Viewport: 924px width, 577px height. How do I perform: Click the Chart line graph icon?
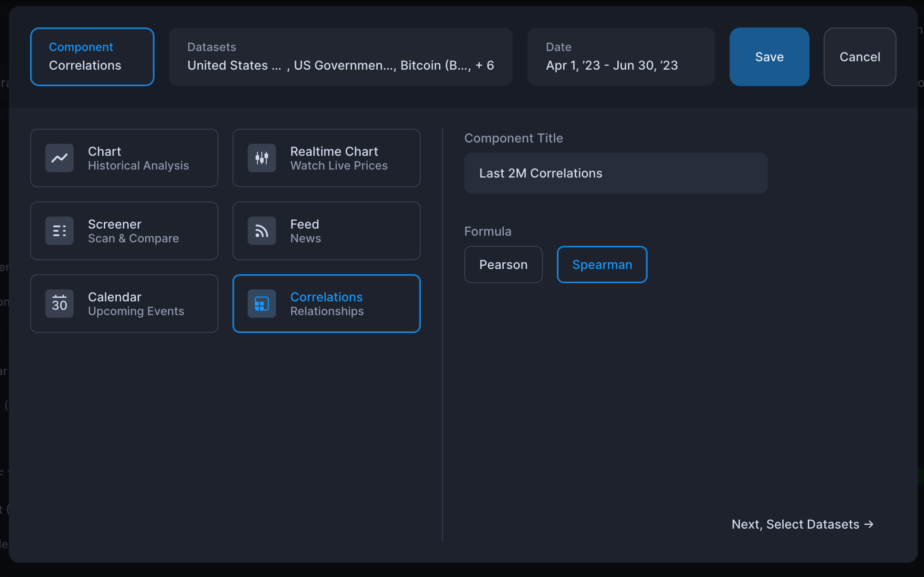[59, 158]
